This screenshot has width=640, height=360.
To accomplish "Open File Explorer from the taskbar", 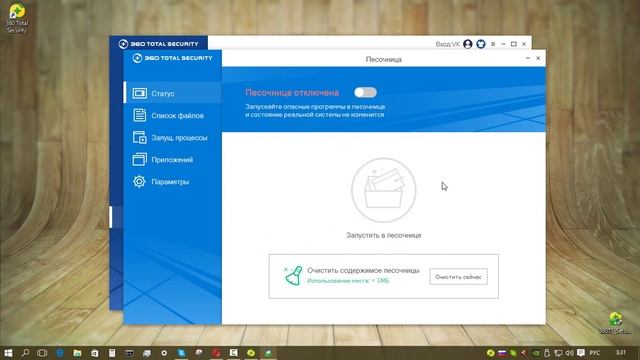I will coord(77,353).
